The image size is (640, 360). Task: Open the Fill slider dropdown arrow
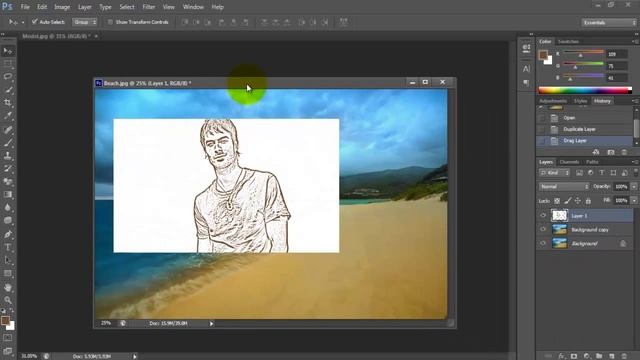pyautogui.click(x=634, y=200)
